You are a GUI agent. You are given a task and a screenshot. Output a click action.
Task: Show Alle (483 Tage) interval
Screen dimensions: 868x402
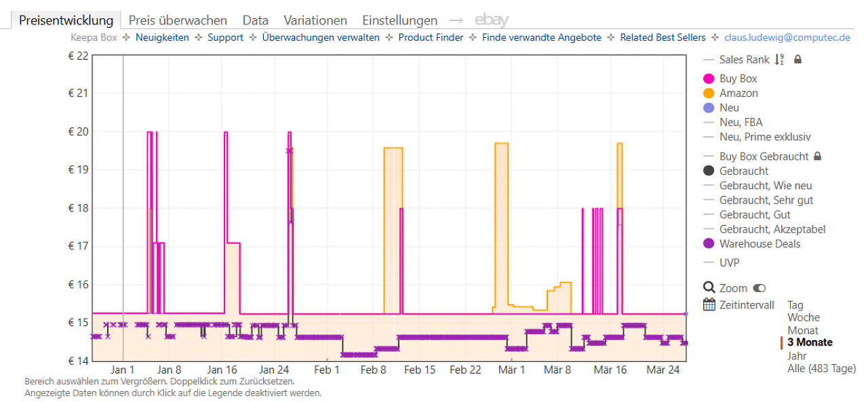click(822, 368)
